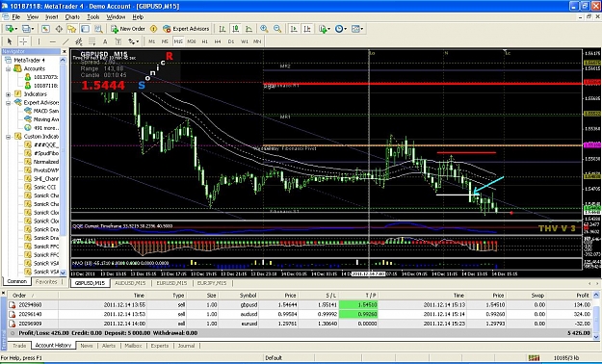602x364 pixels.
Task: Toggle the Expert Advisors button
Action: point(186,29)
